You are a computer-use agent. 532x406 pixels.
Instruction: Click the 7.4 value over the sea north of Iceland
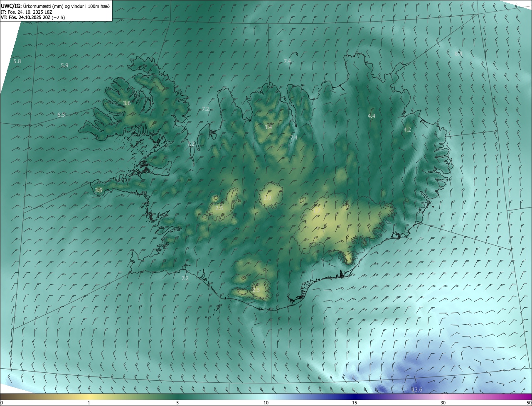point(287,61)
